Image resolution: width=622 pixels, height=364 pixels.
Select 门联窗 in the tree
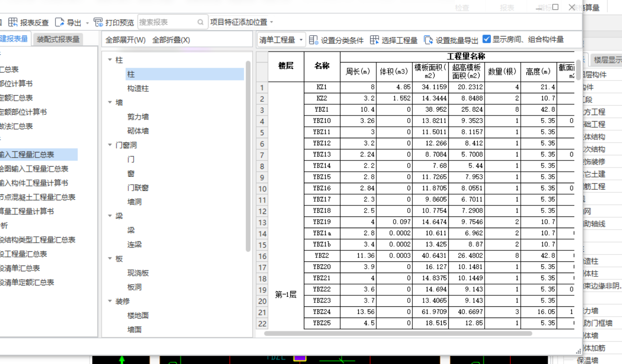coord(138,188)
